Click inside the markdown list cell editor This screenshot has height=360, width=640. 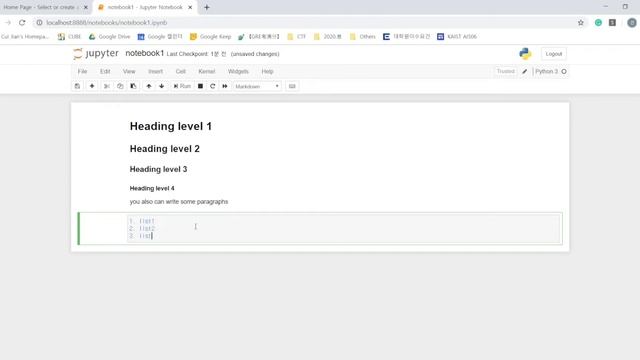344,229
